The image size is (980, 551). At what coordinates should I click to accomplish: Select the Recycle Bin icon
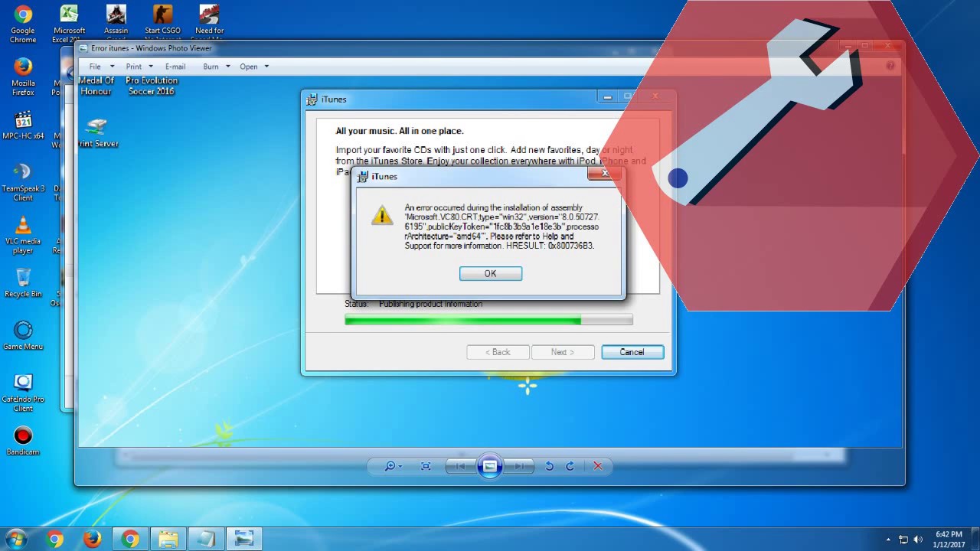[x=23, y=282]
